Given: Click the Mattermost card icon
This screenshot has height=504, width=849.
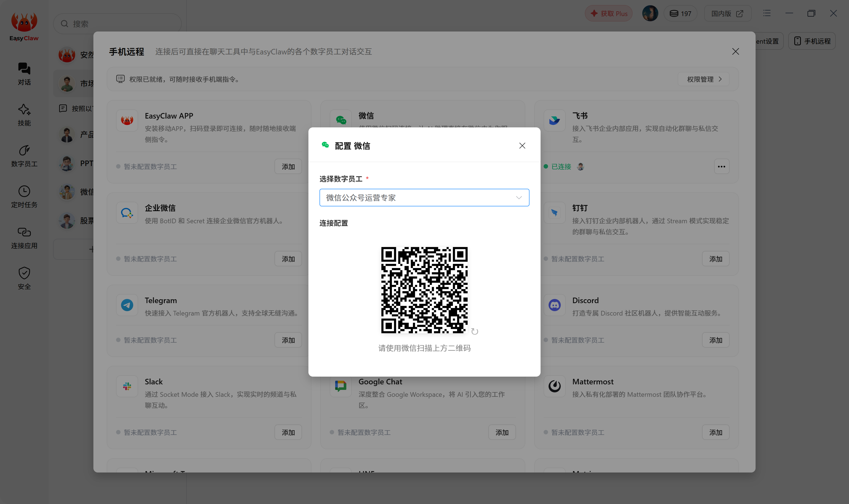Looking at the screenshot, I should (x=555, y=386).
